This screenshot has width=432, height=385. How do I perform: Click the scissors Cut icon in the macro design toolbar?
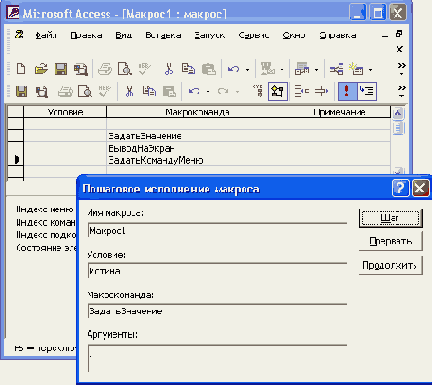(x=129, y=91)
